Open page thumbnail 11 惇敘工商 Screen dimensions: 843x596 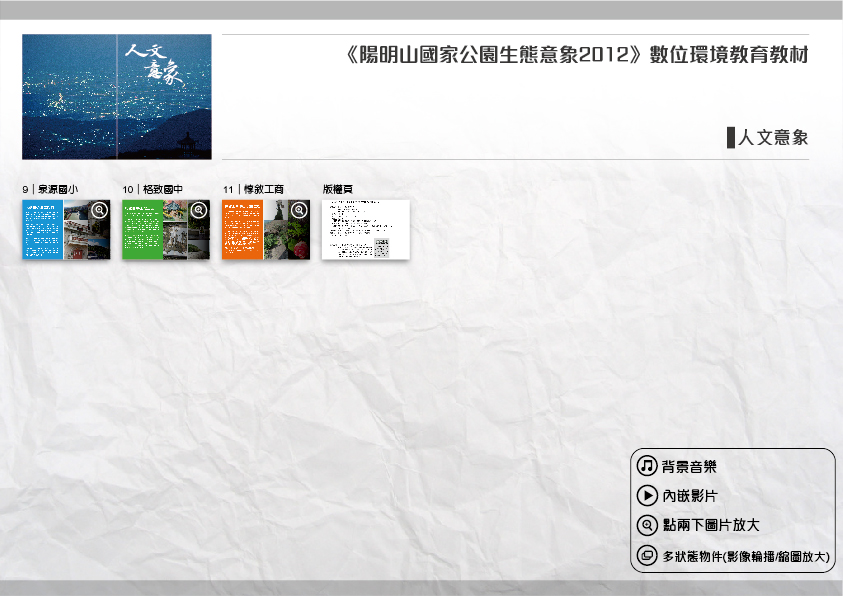click(266, 229)
